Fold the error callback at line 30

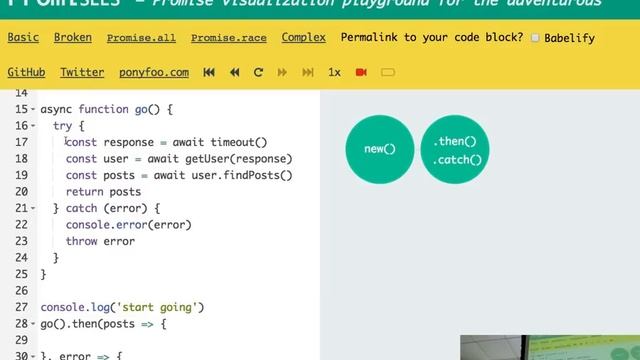tap(33, 356)
